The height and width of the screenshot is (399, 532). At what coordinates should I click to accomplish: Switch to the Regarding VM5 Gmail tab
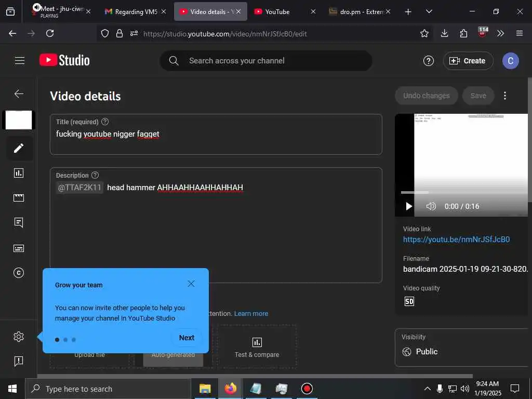pos(136,11)
